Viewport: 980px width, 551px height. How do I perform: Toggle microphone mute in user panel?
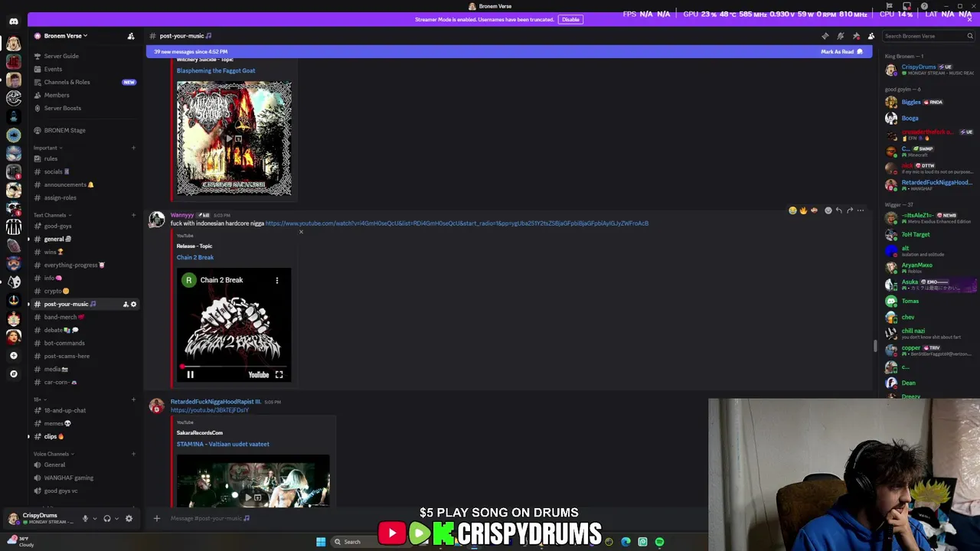85,518
